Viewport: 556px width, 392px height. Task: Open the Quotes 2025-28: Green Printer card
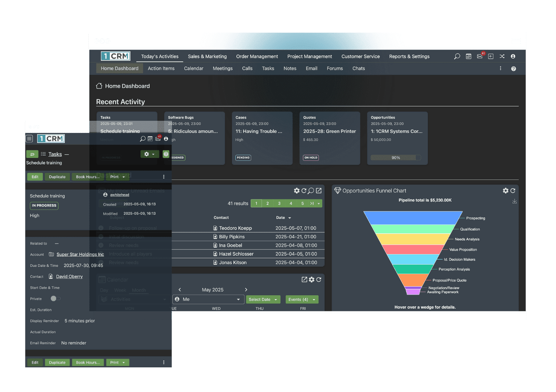pos(330,138)
